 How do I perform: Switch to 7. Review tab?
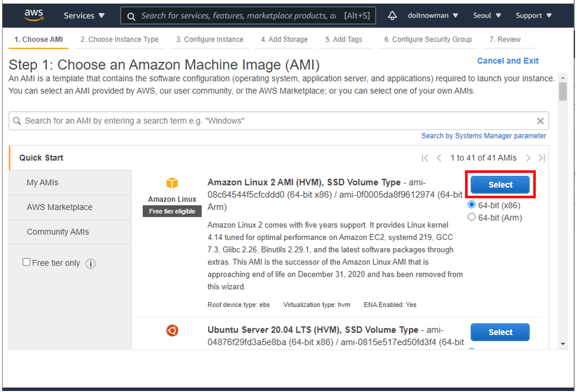click(505, 39)
